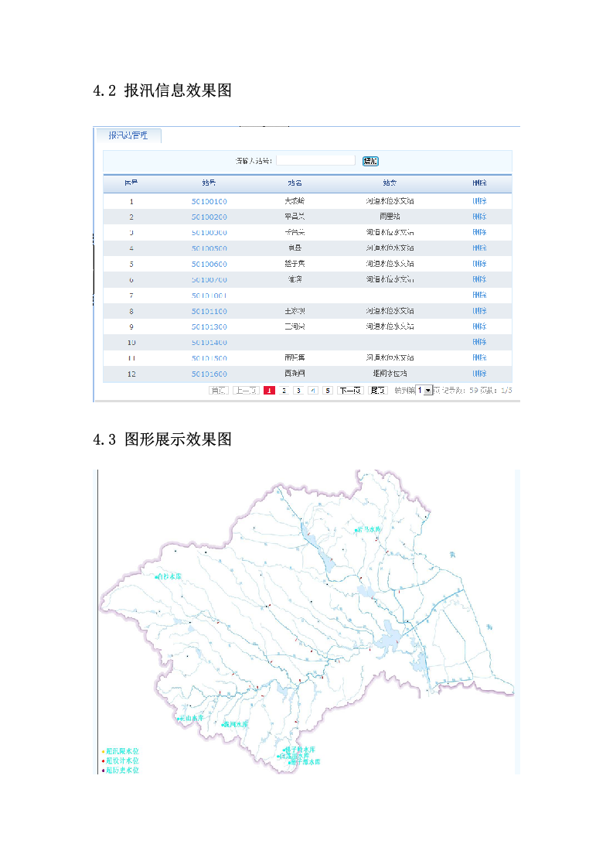Delete the row for station 50100300
Screen dimensions: 613x868
click(x=480, y=232)
